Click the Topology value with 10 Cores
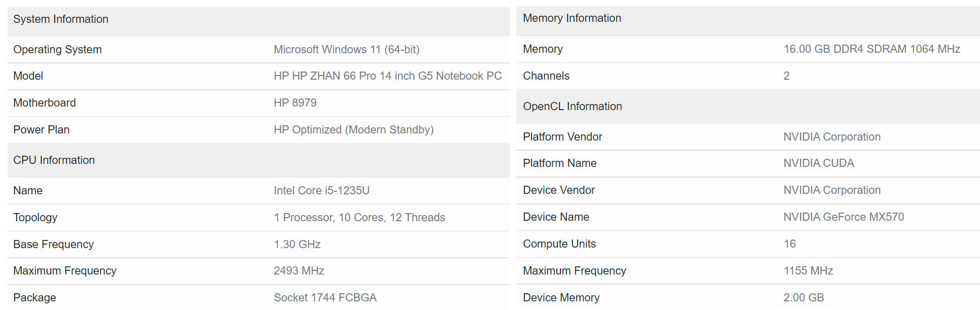Screen dimensions: 980x310 [359, 218]
